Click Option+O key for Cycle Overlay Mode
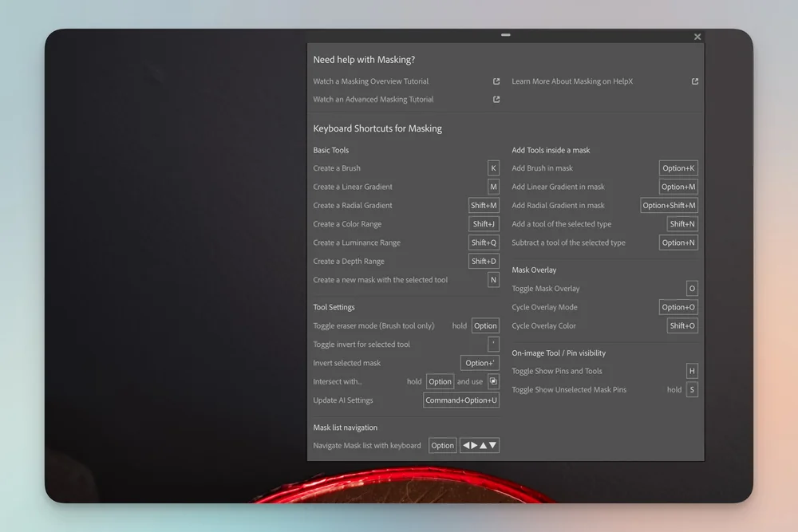The width and height of the screenshot is (798, 532). pos(678,307)
